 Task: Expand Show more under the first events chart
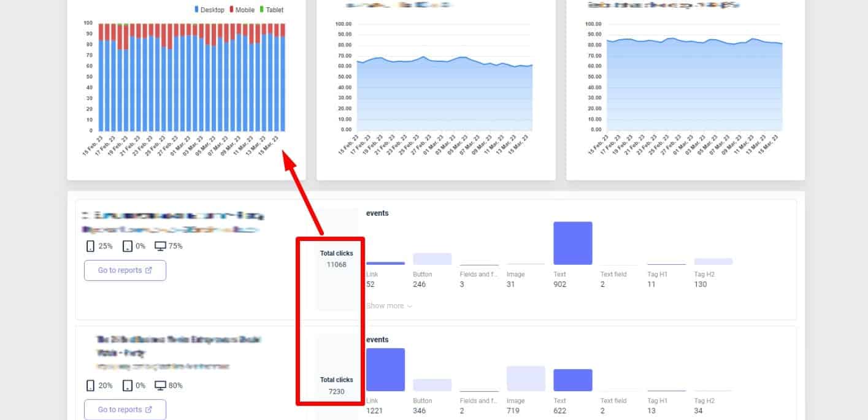pos(389,306)
